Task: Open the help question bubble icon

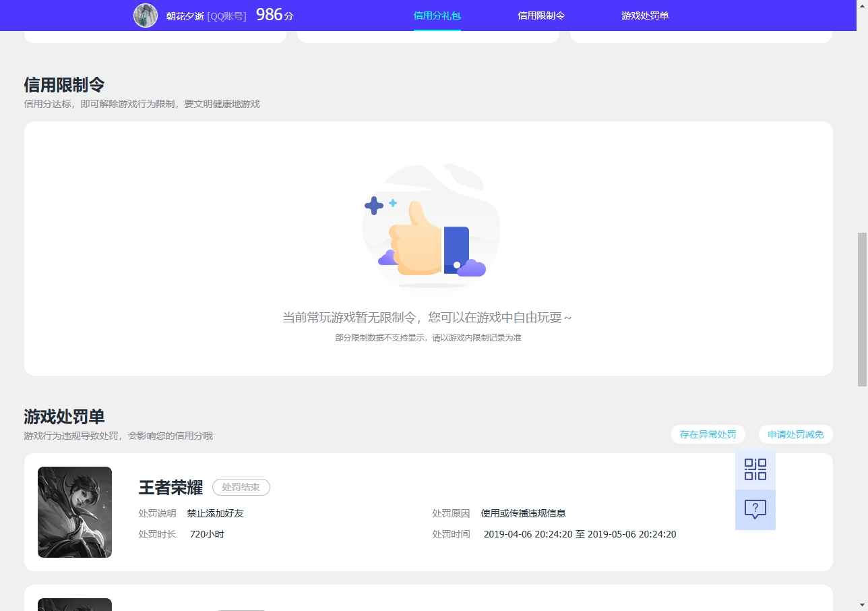Action: point(755,510)
